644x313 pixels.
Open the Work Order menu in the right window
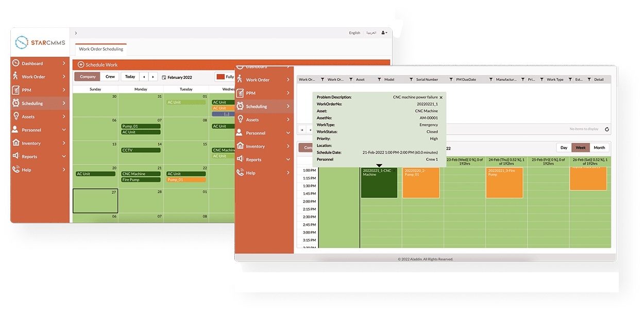tap(258, 80)
